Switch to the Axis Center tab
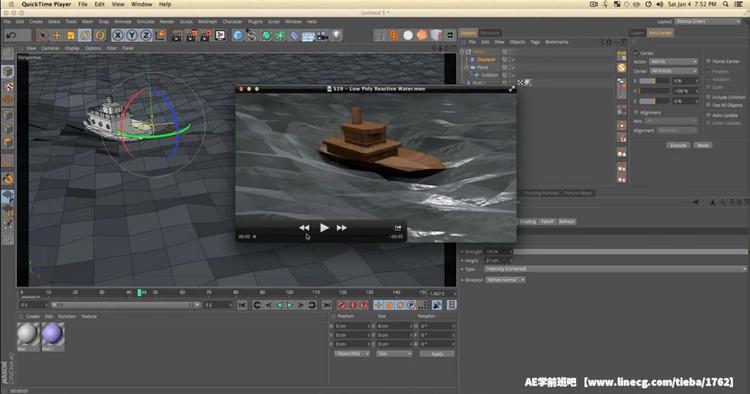The height and width of the screenshot is (394, 750). (x=660, y=33)
